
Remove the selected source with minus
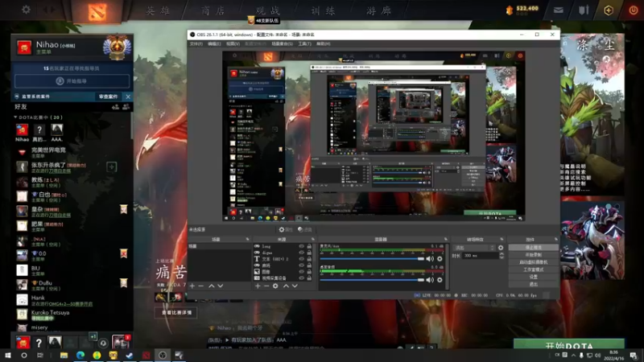click(266, 286)
